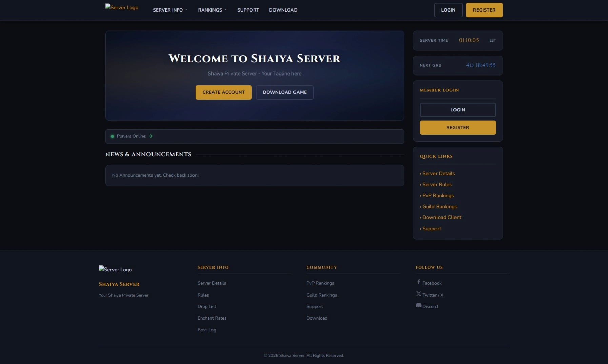
Task: Click the server time 01:10:05
Action: [469, 40]
